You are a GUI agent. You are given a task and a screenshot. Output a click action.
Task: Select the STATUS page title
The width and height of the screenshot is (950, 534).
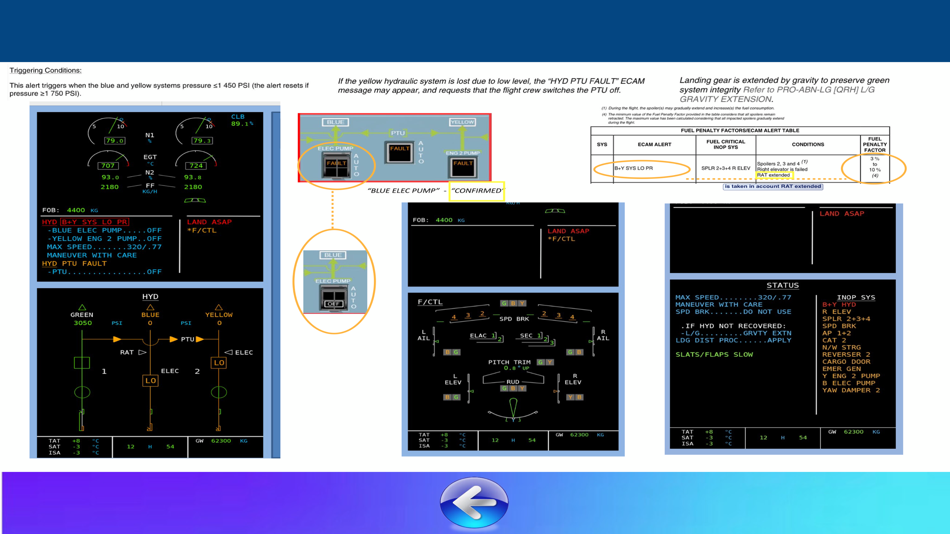782,285
